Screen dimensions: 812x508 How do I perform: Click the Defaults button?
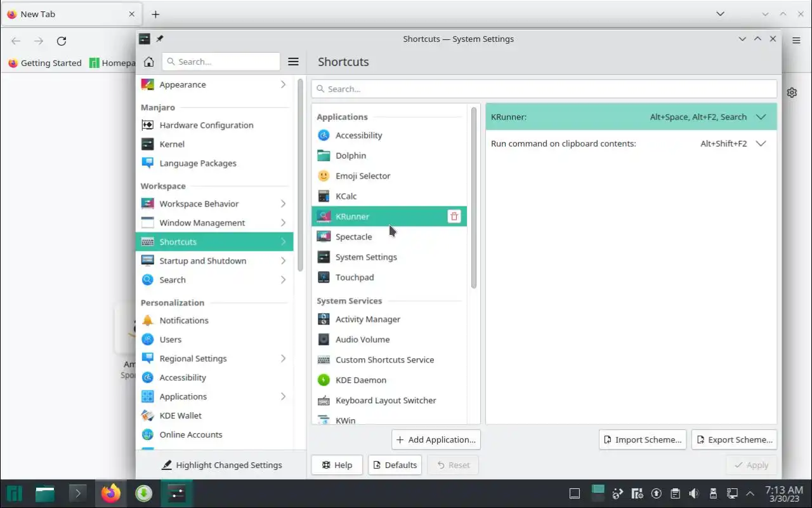pos(395,465)
